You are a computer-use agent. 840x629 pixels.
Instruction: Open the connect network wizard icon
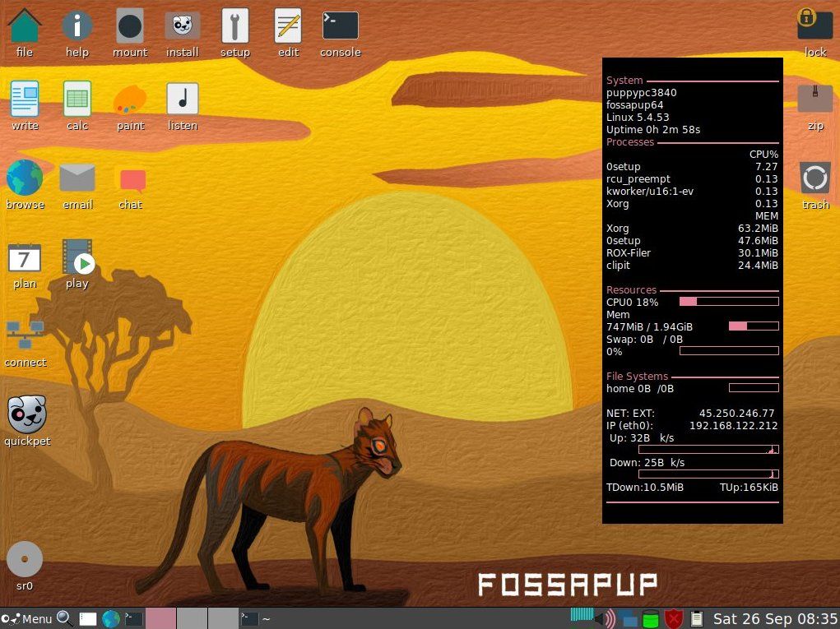click(x=26, y=335)
